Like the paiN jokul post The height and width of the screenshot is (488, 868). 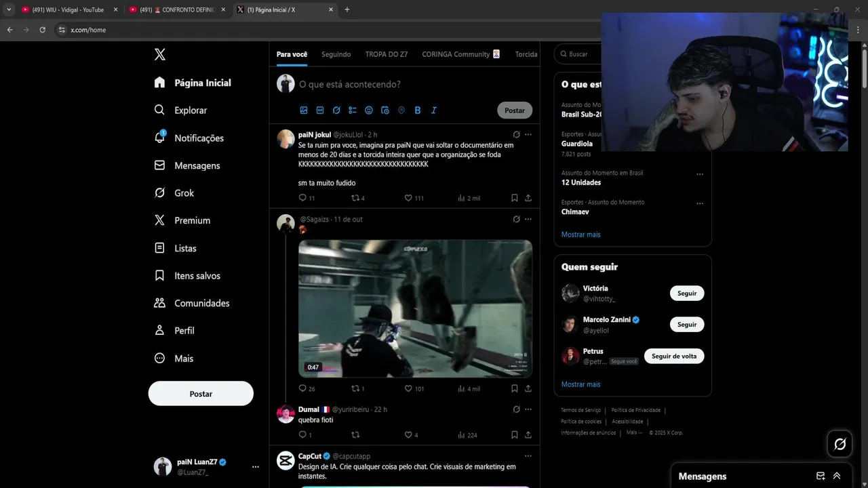pyautogui.click(x=414, y=198)
